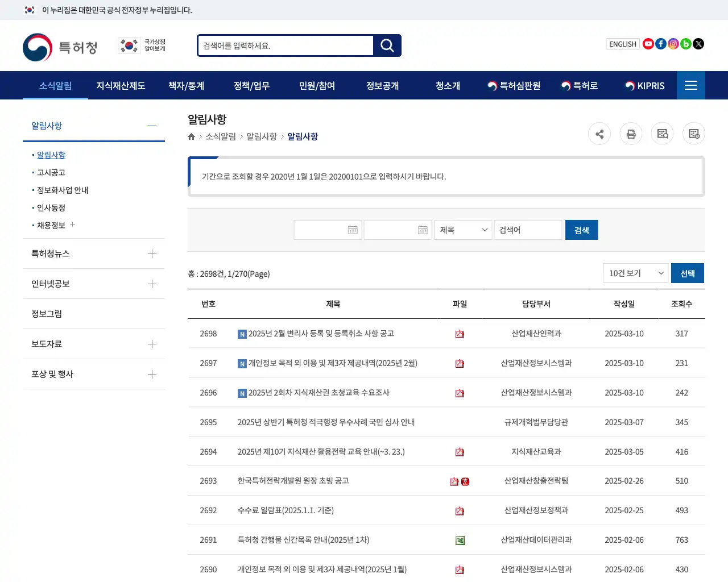The width and height of the screenshot is (728, 582).
Task: Open the 청소개 main menu
Action: coord(448,85)
